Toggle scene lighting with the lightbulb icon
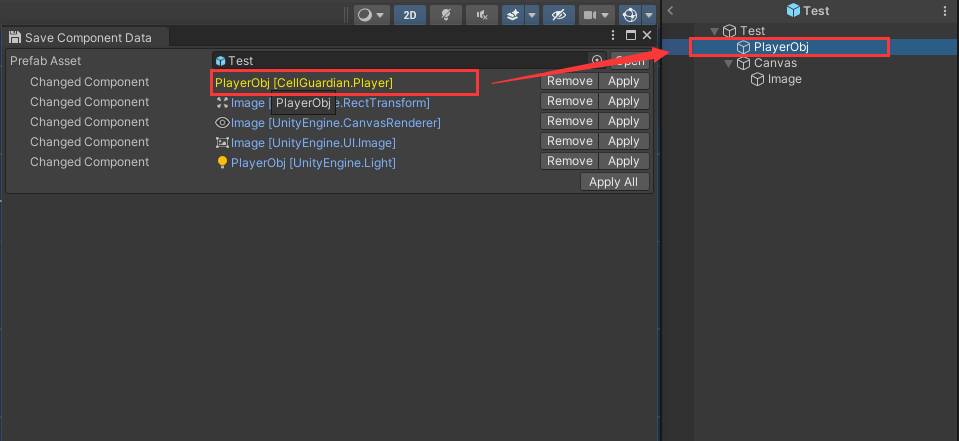This screenshot has width=959, height=441. 446,15
